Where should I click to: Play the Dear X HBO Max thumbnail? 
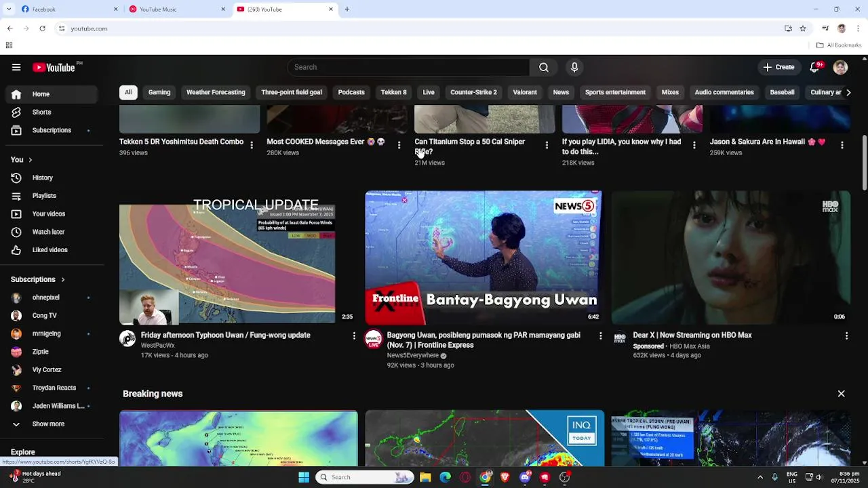[x=730, y=258]
